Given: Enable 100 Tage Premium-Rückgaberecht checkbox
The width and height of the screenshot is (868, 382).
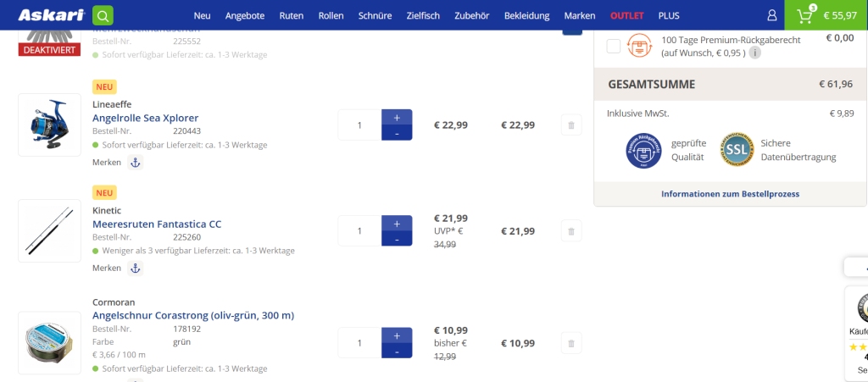Looking at the screenshot, I should (614, 46).
